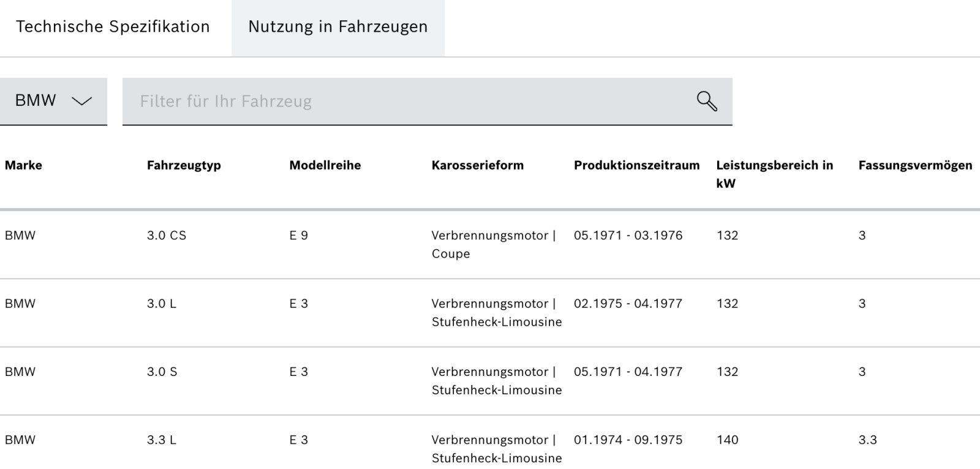Click the Marke column header
This screenshot has width=980, height=469.
point(23,165)
